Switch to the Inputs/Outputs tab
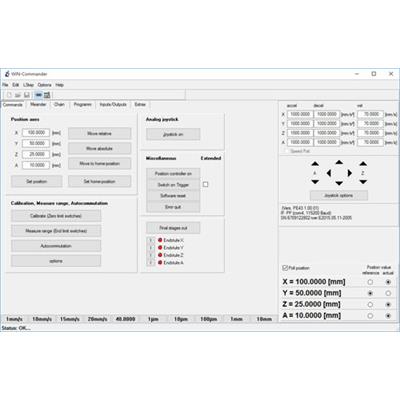This screenshot has height=400, width=400. click(x=113, y=105)
